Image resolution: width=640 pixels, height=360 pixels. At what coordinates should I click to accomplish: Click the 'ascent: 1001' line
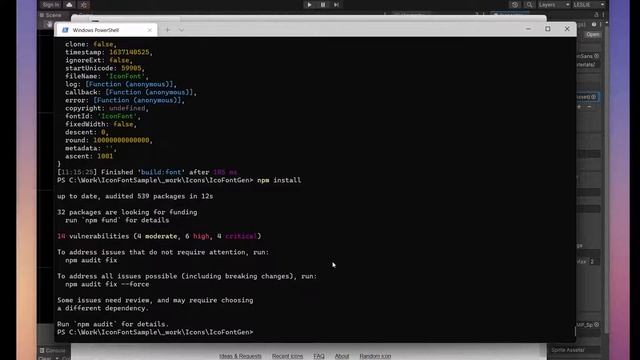coord(89,156)
